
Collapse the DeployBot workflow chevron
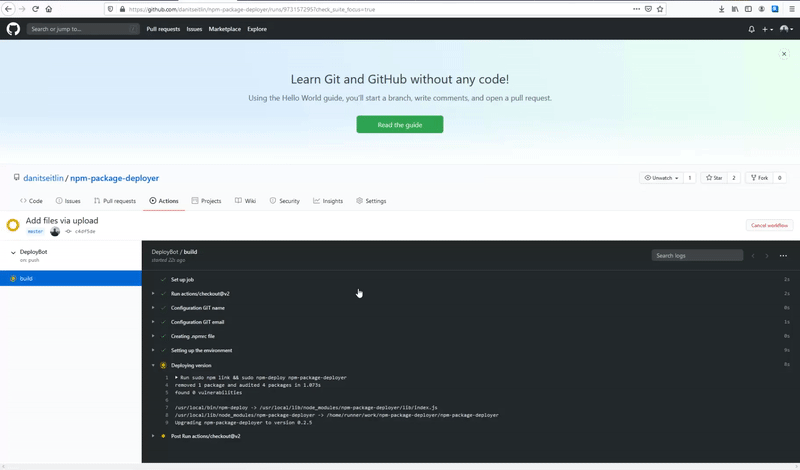[x=13, y=253]
